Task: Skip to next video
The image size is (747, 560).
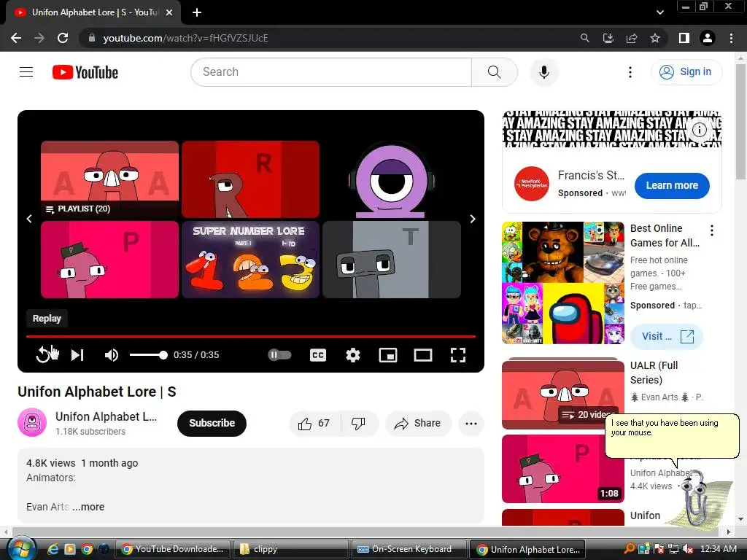Action: point(77,355)
